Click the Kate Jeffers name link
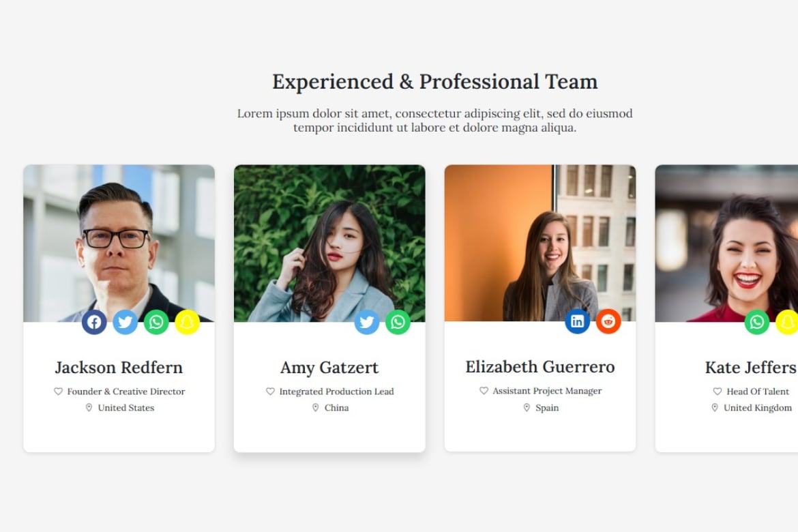The height and width of the screenshot is (532, 798). [x=751, y=367]
